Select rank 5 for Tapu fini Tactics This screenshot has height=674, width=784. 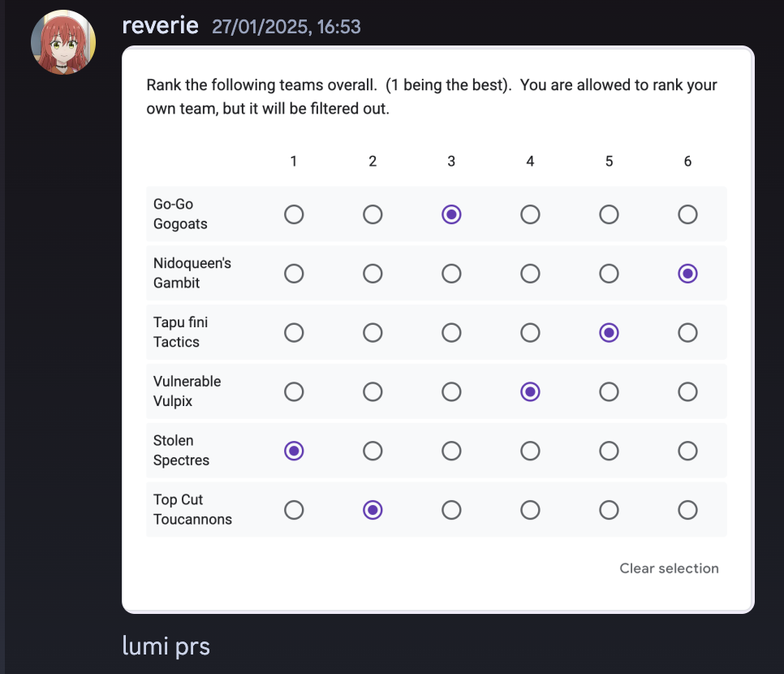pyautogui.click(x=609, y=333)
